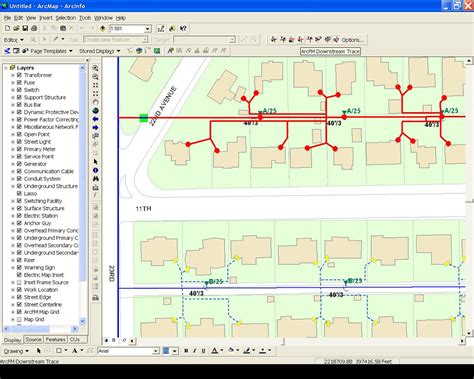Click the green map icon right of Stored Displays
Screen dimensions: 474x379
pos(157,51)
